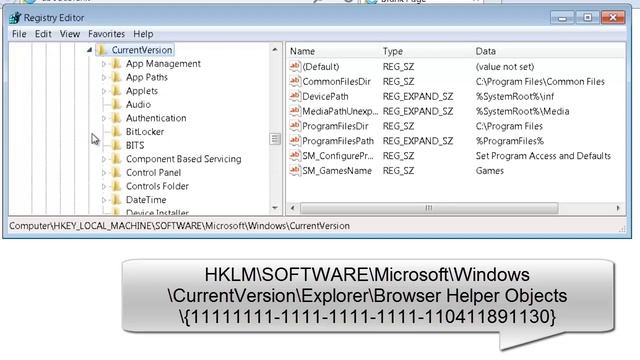This screenshot has width=640, height=360.
Task: Select the Audio key label
Action: [x=138, y=104]
